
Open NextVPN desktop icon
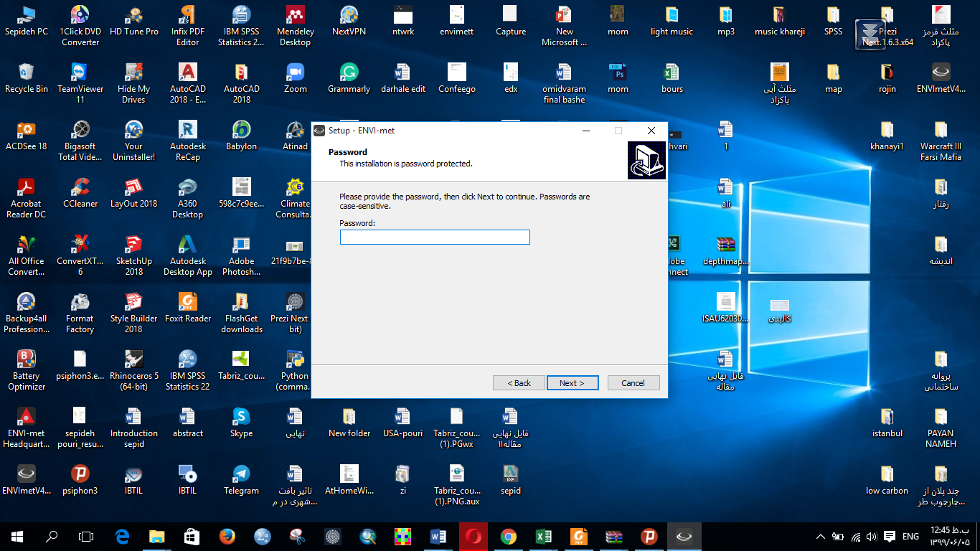349,21
